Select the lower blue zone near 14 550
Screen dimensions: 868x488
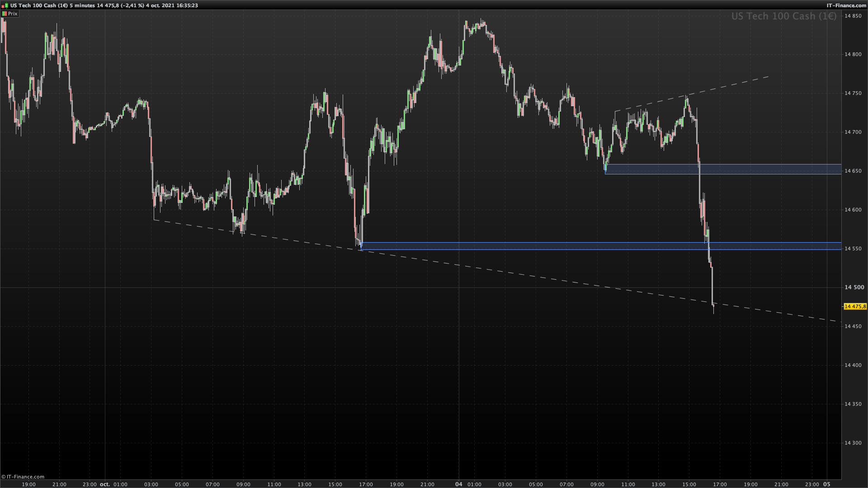[x=542, y=246]
